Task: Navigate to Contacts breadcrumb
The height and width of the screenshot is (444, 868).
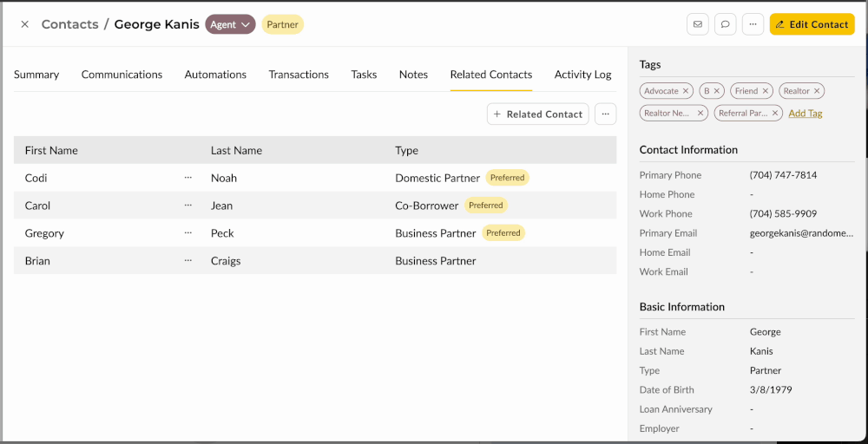Action: coord(69,24)
